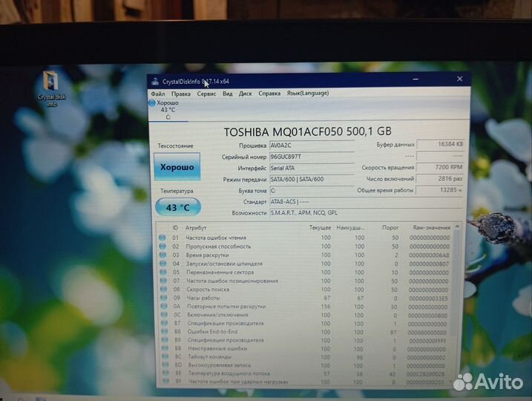This screenshot has height=401, width=532.
Task: Click the CrystalDiskInfo title bar app icon
Action: click(x=155, y=82)
